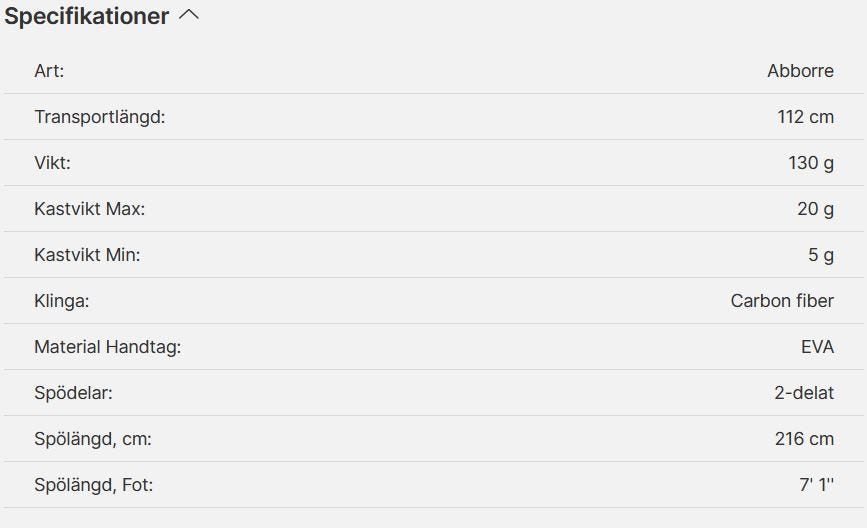Select the Spödelar label
Viewport: 867px width, 528px height.
(x=73, y=393)
